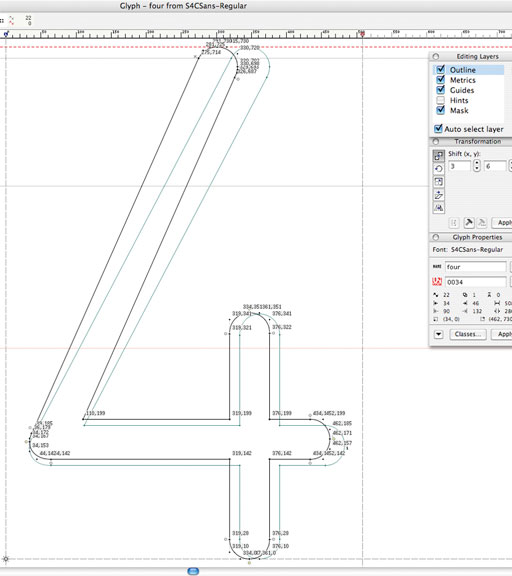Open the dropdown arrow beside Classes
This screenshot has width=512, height=576.
tap(439, 334)
